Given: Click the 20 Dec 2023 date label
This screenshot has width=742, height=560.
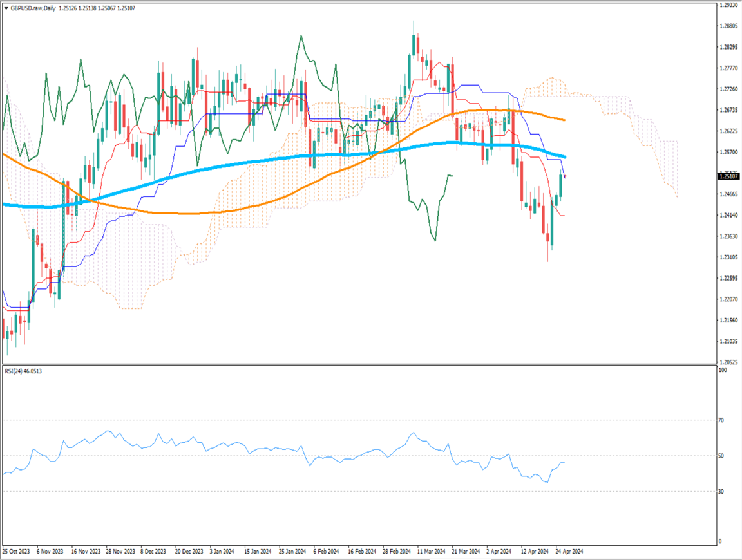Looking at the screenshot, I should coord(189,552).
